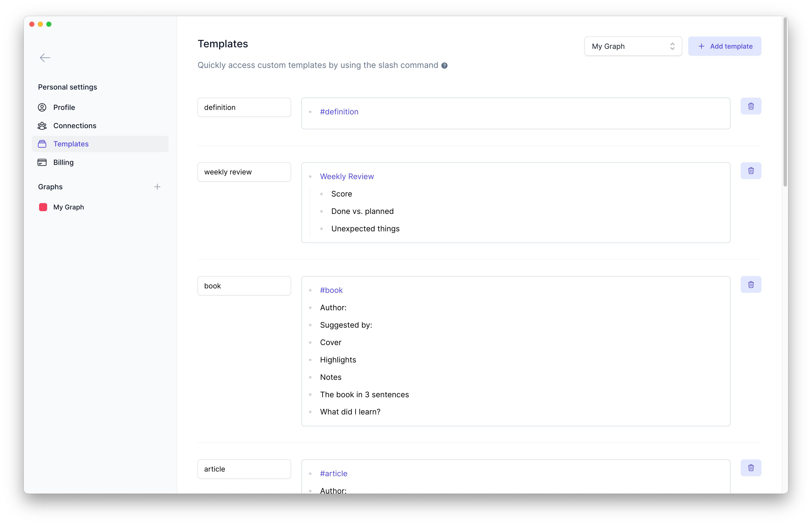
Task: Click the #book tag link
Action: 331,290
